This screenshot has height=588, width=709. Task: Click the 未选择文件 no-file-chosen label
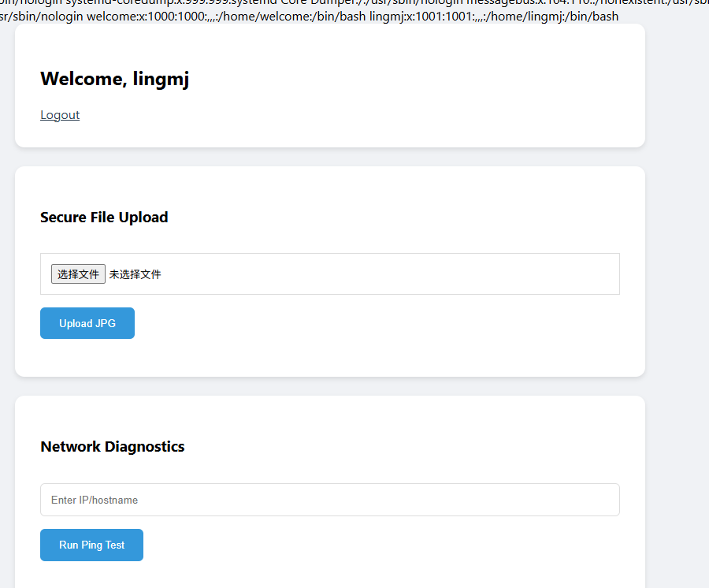coord(135,274)
